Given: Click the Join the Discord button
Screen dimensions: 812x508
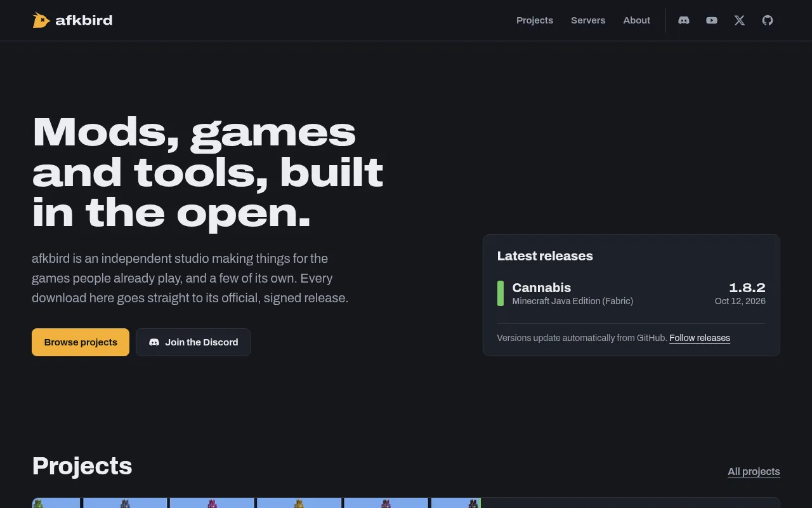Looking at the screenshot, I should pyautogui.click(x=193, y=342).
